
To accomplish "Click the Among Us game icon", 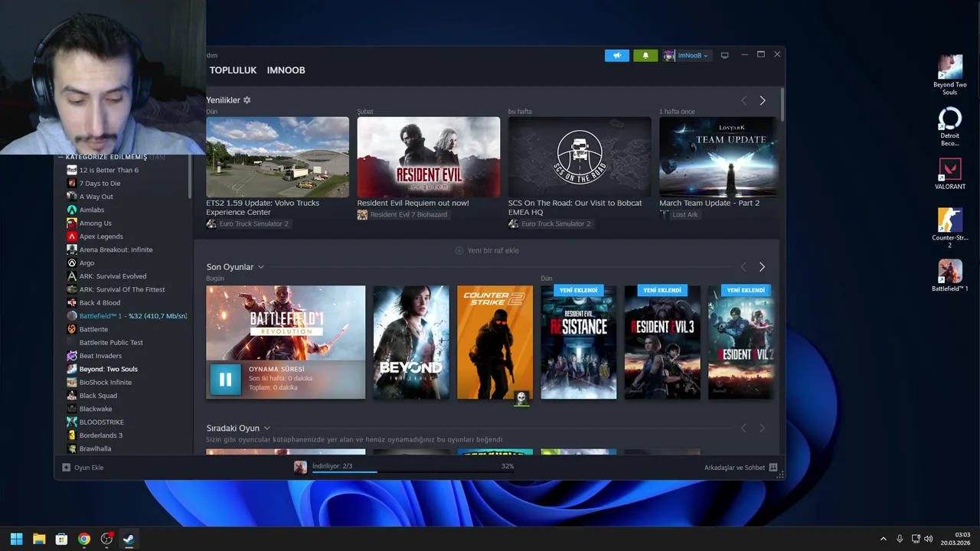I will tap(72, 223).
